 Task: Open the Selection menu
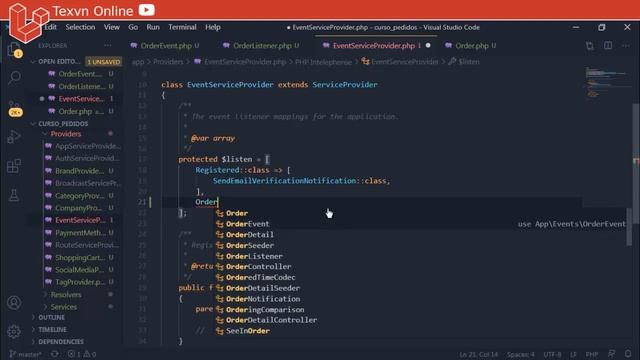[x=80, y=27]
